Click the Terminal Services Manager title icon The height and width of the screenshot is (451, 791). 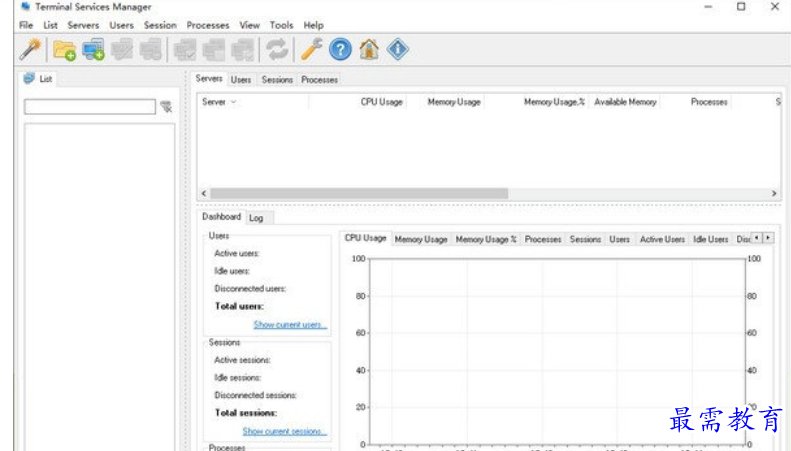pos(25,7)
